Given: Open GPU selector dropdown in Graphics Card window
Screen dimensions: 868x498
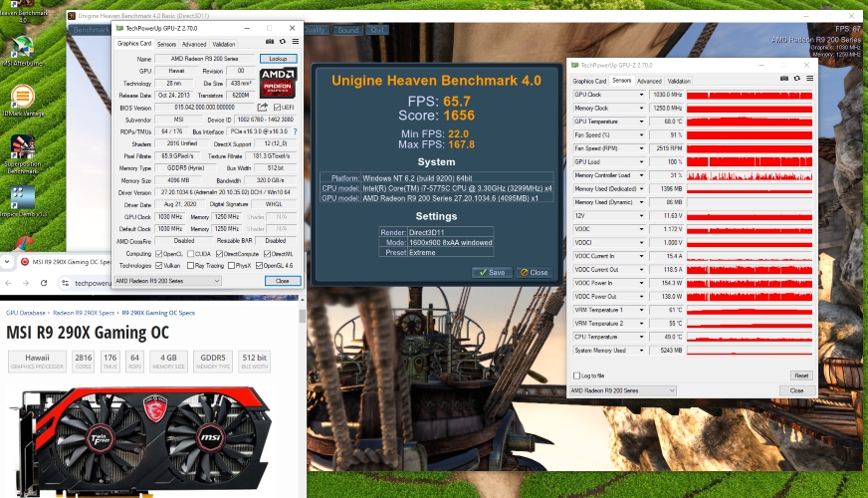Looking at the screenshot, I should tap(167, 281).
